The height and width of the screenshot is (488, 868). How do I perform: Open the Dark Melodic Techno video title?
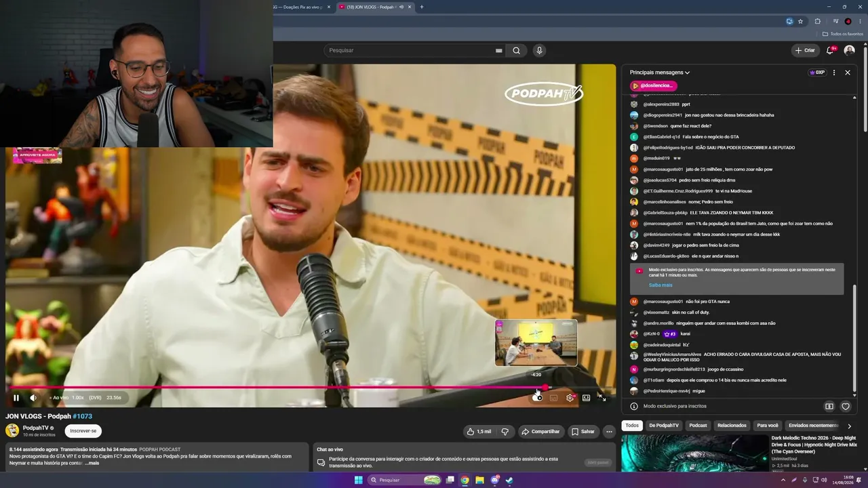[x=814, y=445]
